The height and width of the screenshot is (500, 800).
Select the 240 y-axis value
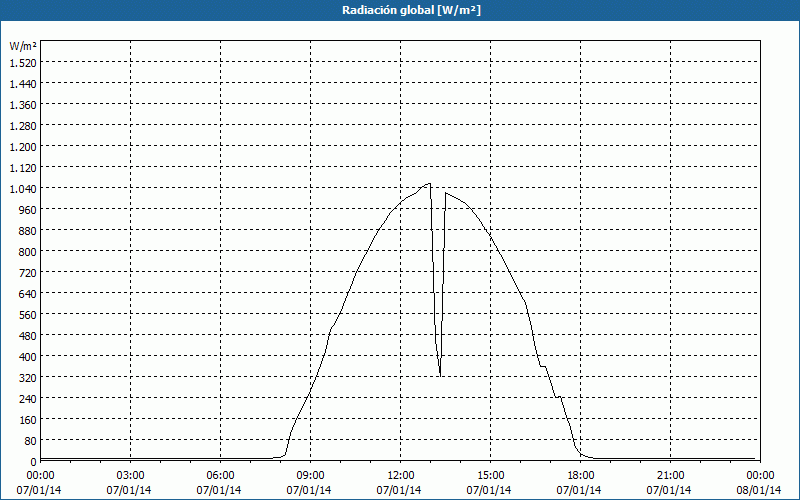tap(28, 399)
